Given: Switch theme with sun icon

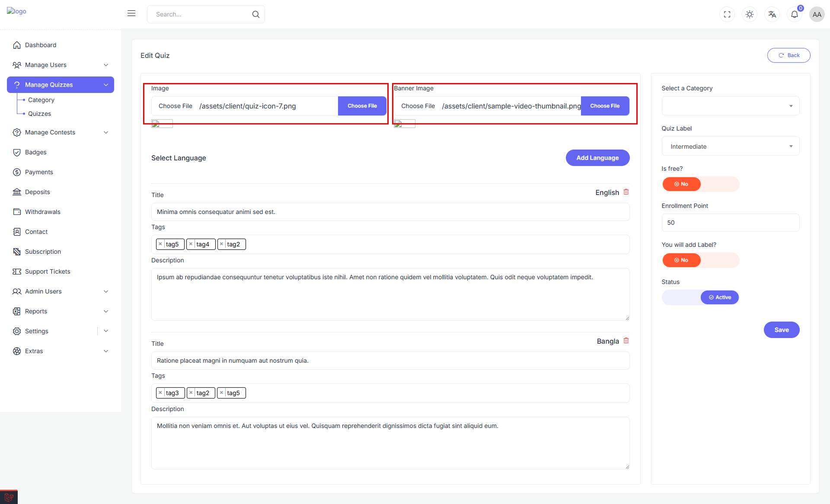Looking at the screenshot, I should pyautogui.click(x=750, y=14).
